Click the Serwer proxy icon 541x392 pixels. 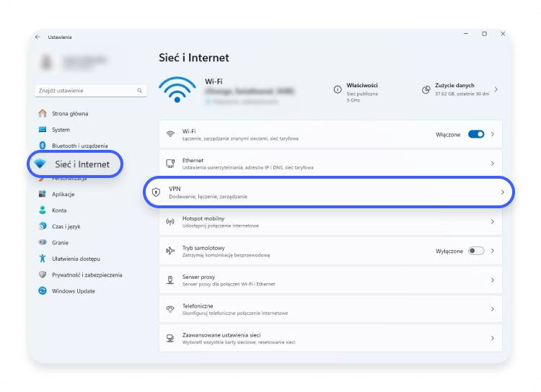point(170,280)
